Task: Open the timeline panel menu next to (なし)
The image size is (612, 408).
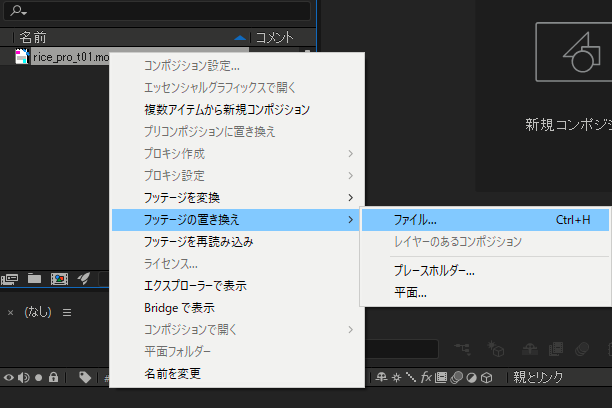Action: tap(68, 312)
